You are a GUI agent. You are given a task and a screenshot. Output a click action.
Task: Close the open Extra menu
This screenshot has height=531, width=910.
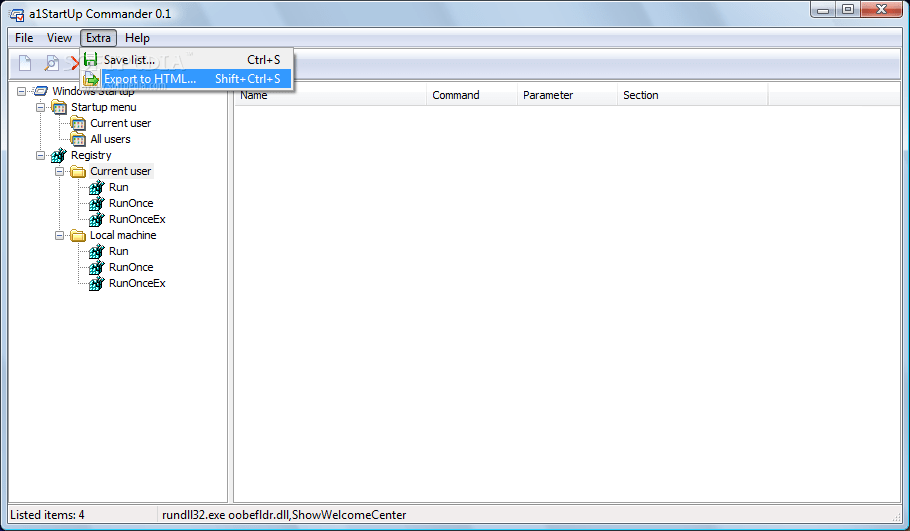99,38
